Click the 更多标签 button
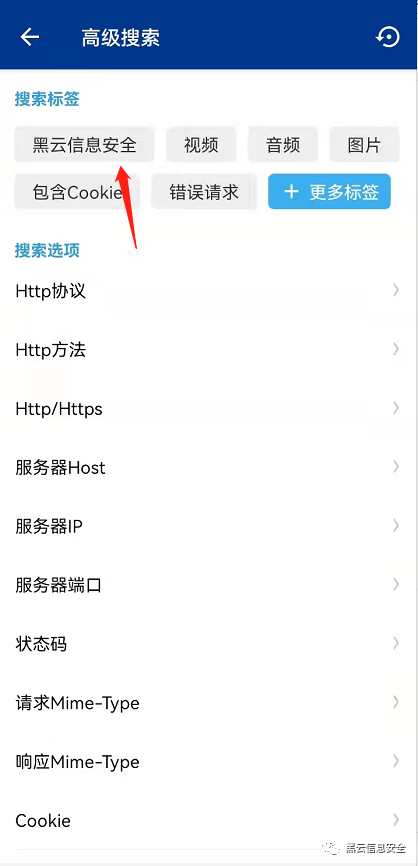The image size is (418, 866). (330, 192)
